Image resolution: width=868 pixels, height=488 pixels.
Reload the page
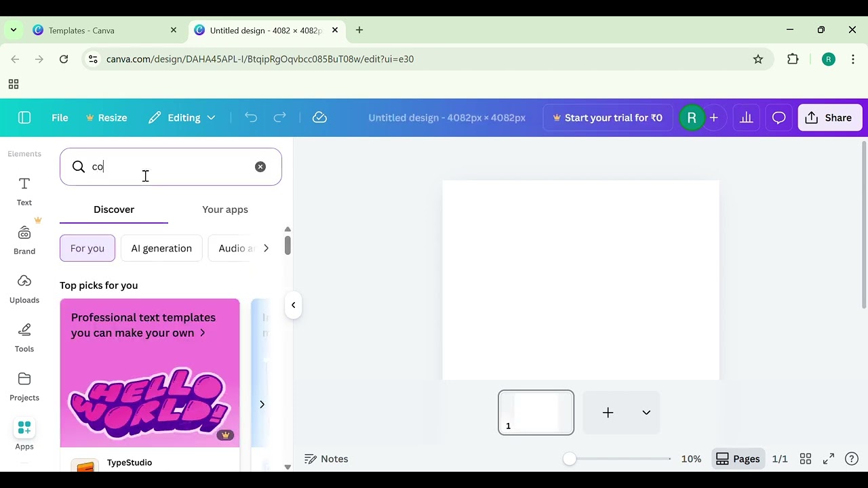64,59
